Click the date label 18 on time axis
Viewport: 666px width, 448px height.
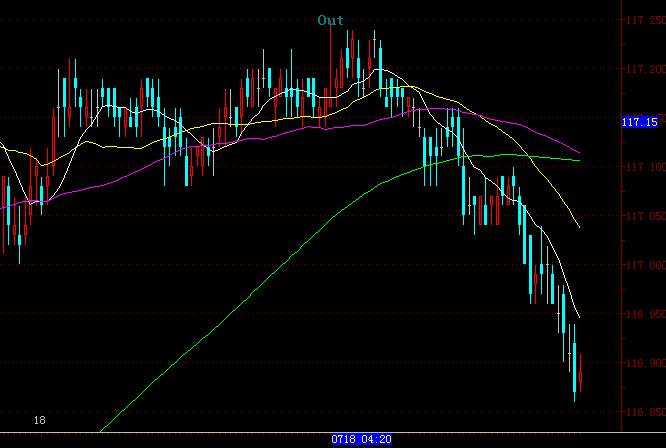tap(40, 420)
